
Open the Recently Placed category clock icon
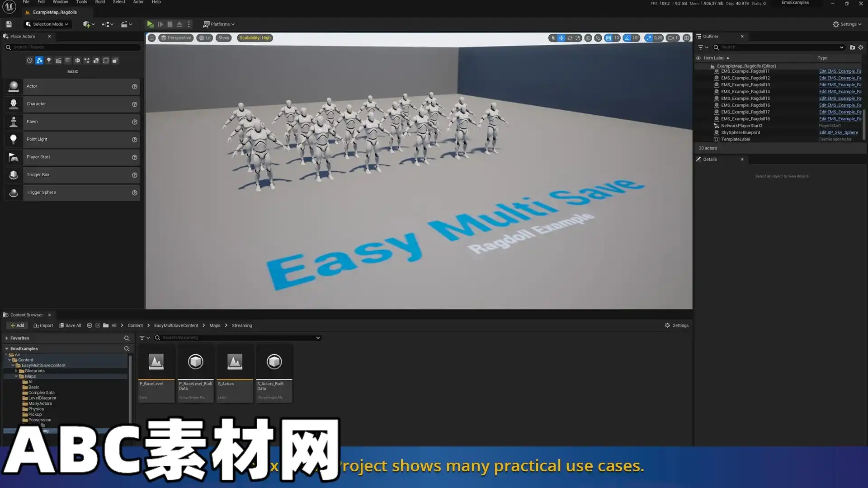(29, 61)
